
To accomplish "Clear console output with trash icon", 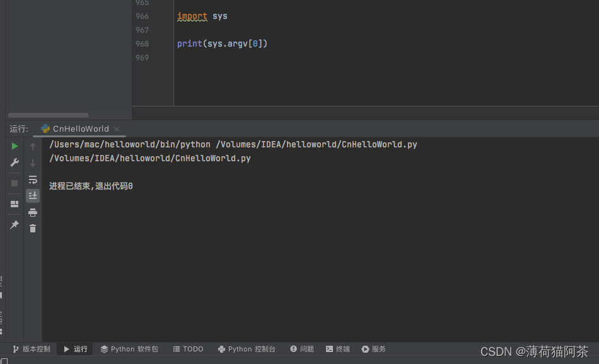I will coord(32,228).
